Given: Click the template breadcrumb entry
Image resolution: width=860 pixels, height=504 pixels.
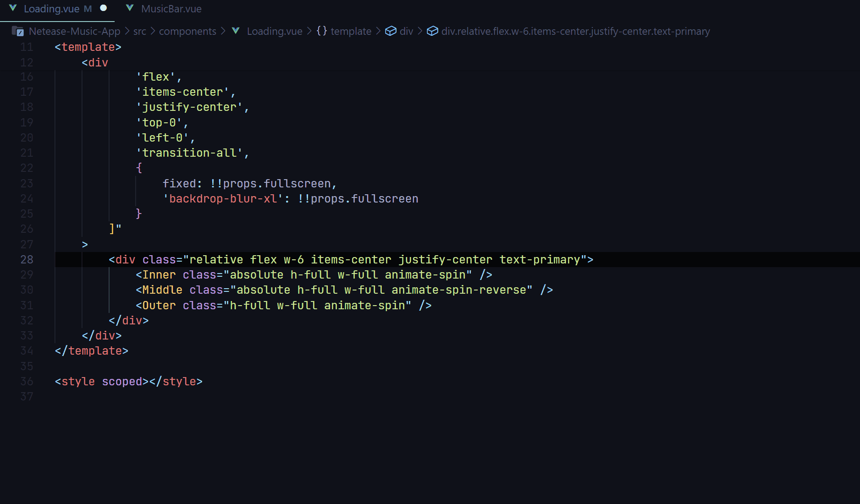Looking at the screenshot, I should click(x=351, y=31).
